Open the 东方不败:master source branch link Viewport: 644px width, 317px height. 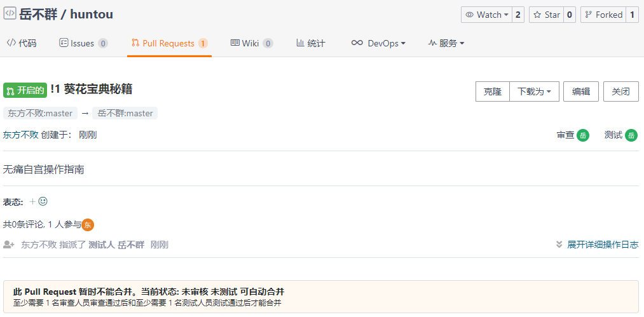[x=40, y=113]
